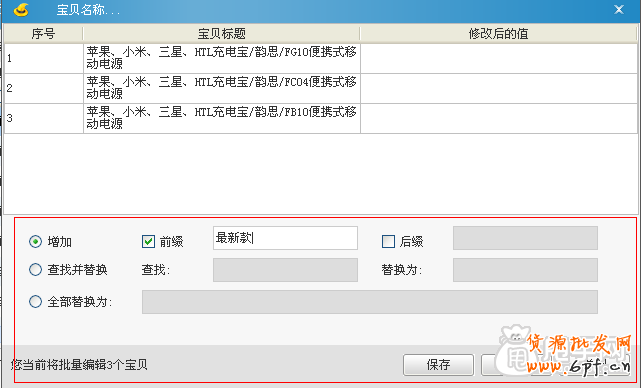The width and height of the screenshot is (641, 388).
Task: Select the 查找并替换 radio option
Action: (36, 269)
